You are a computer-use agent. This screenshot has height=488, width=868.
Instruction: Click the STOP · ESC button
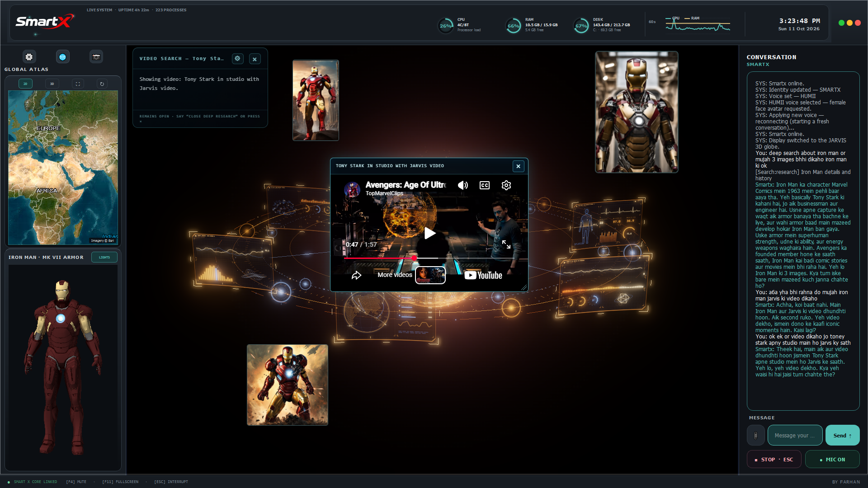click(x=774, y=460)
